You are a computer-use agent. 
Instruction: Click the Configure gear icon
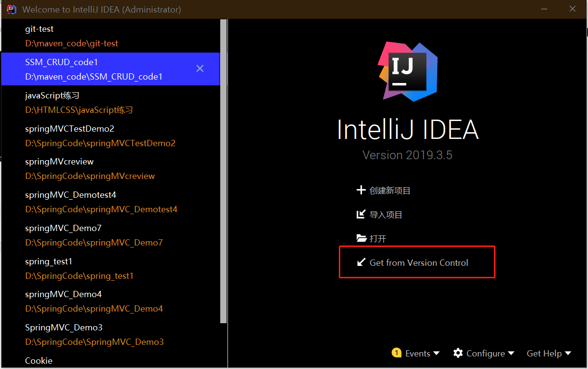pyautogui.click(x=458, y=353)
